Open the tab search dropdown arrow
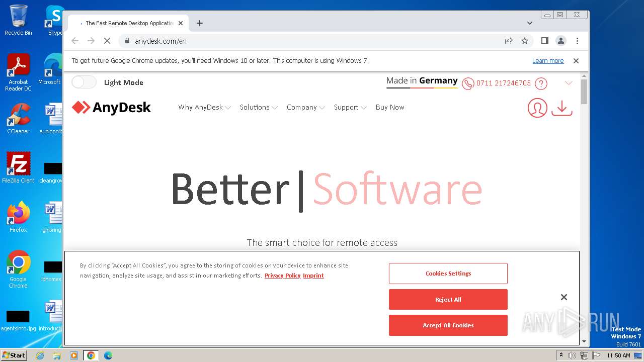This screenshot has height=362, width=644. pyautogui.click(x=530, y=23)
